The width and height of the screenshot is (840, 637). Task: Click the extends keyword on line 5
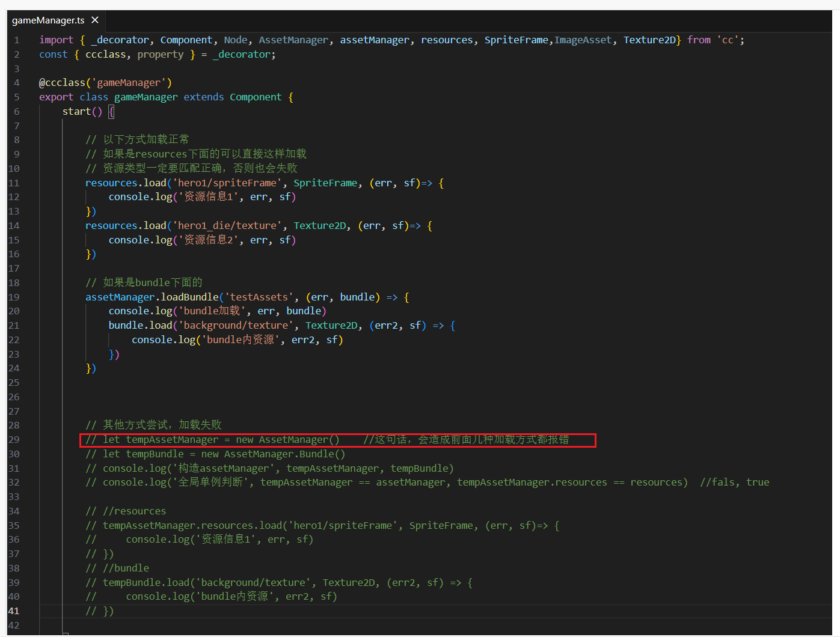coord(204,97)
